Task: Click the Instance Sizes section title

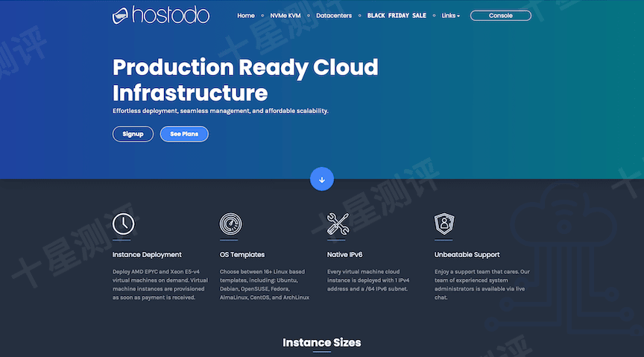Action: [x=322, y=343]
